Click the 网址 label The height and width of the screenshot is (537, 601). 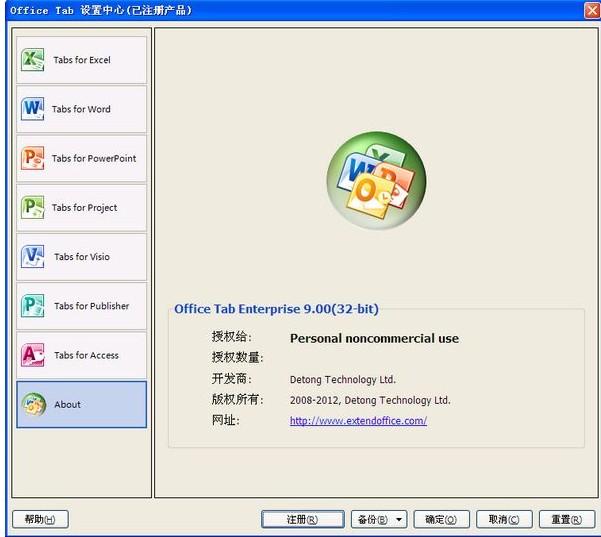click(226, 420)
